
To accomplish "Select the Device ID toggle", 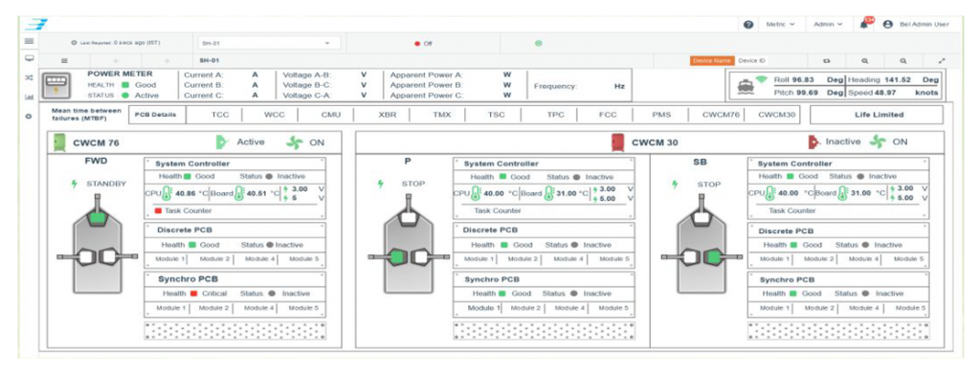I will [x=752, y=60].
